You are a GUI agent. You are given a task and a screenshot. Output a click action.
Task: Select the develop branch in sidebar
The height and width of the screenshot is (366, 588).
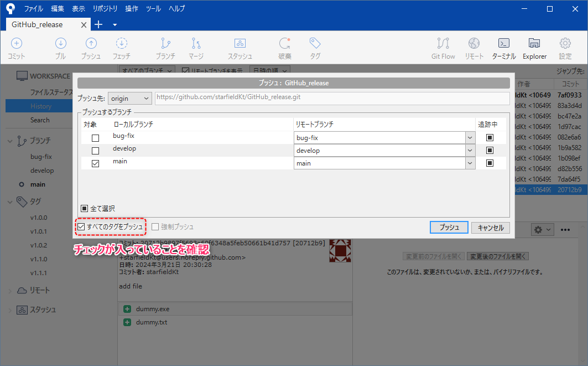tap(42, 171)
